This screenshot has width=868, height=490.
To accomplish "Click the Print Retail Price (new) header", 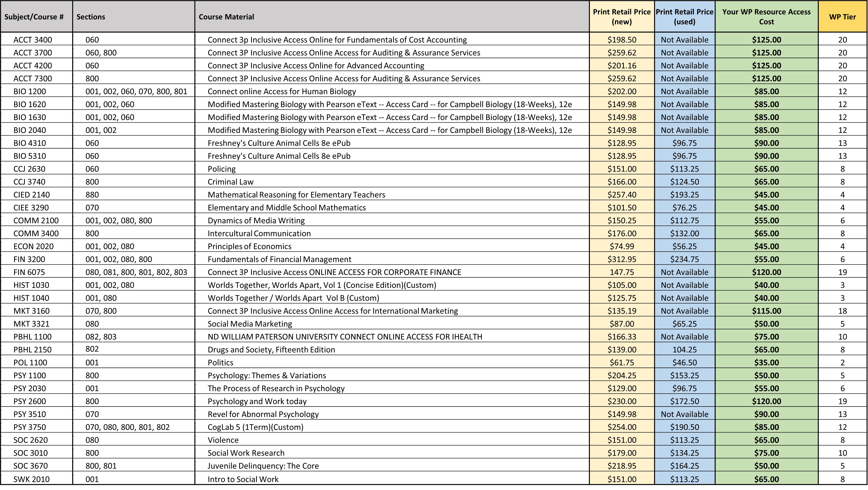I will pyautogui.click(x=622, y=17).
